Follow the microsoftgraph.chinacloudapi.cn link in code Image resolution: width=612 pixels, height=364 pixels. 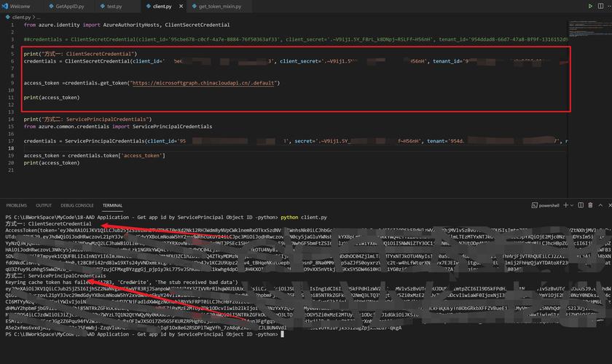tap(203, 83)
